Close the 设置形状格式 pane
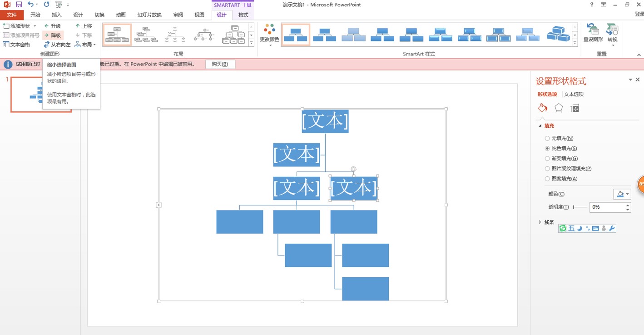Viewport: 644px width, 335px height. click(638, 80)
